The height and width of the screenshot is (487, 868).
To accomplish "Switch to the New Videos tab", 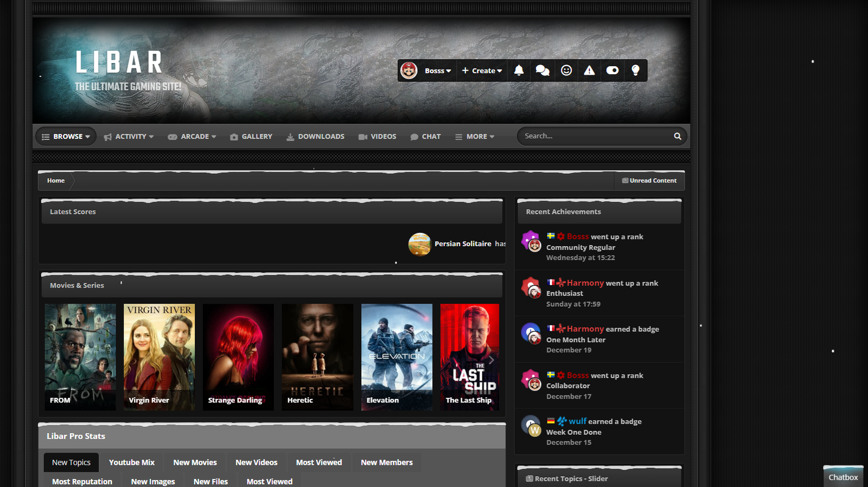I will [x=257, y=463].
